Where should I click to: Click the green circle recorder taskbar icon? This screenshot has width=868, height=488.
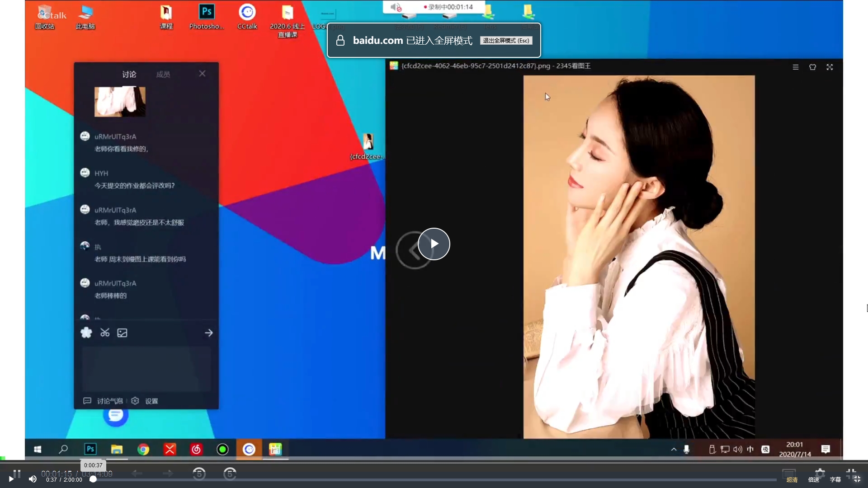point(222,449)
